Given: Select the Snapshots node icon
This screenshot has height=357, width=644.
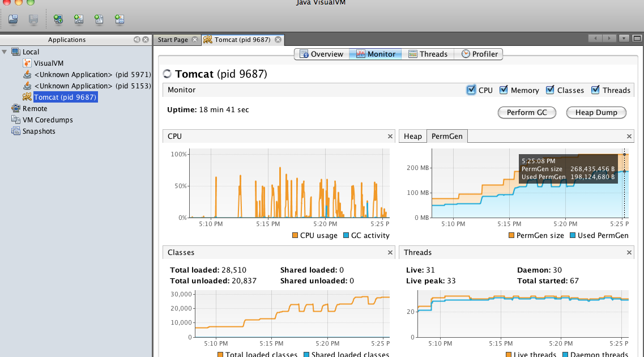Looking at the screenshot, I should (16, 131).
